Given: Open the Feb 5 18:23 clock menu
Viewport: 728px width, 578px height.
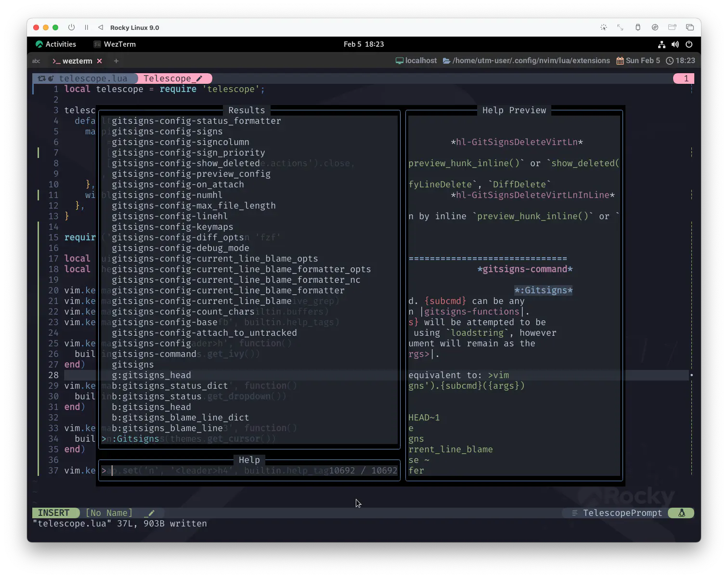Looking at the screenshot, I should [364, 44].
